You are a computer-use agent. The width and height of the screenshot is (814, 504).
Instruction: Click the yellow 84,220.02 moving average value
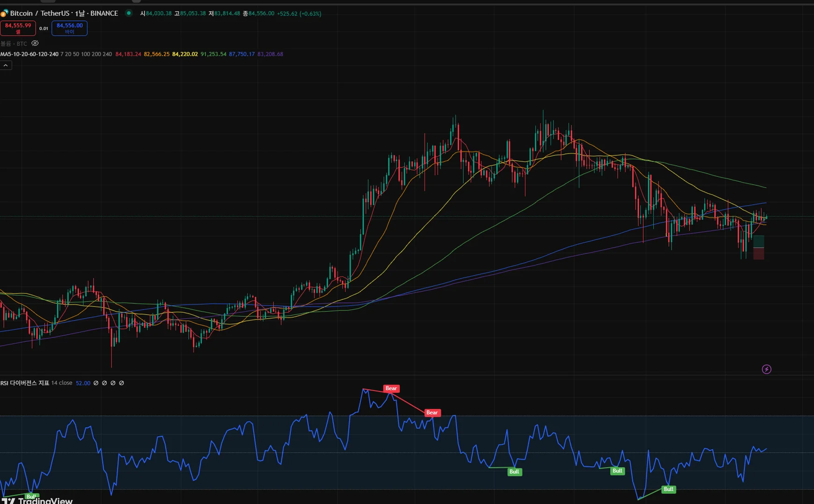[185, 54]
